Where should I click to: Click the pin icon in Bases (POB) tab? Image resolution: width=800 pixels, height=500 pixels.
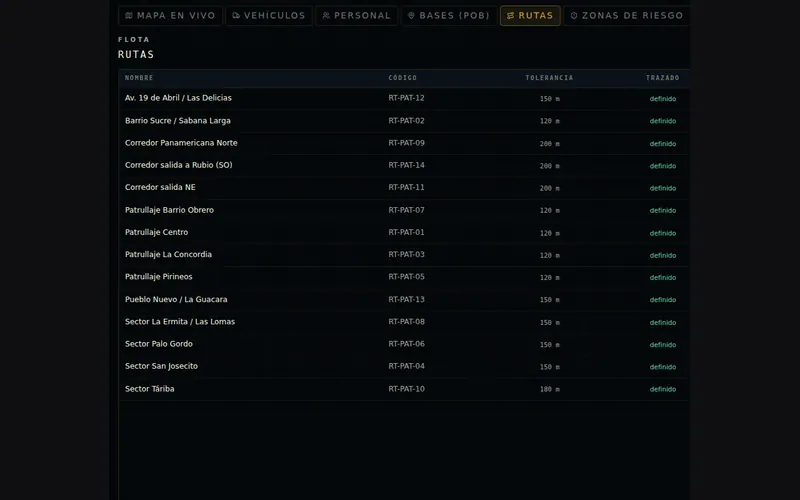click(411, 16)
